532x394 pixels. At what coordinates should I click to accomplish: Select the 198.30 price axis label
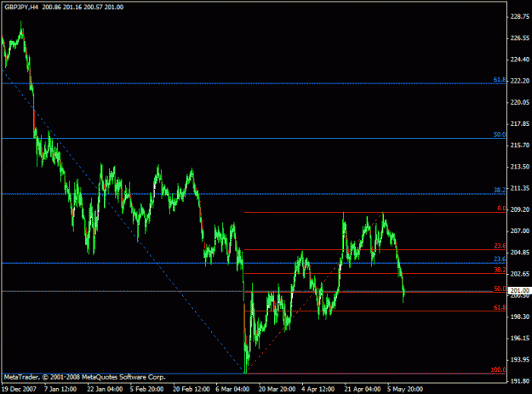(520, 317)
